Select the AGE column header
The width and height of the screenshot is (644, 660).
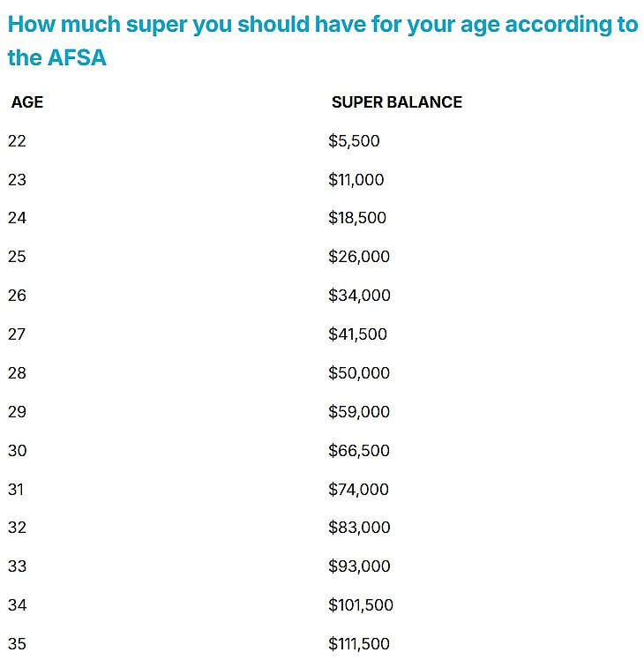(27, 102)
